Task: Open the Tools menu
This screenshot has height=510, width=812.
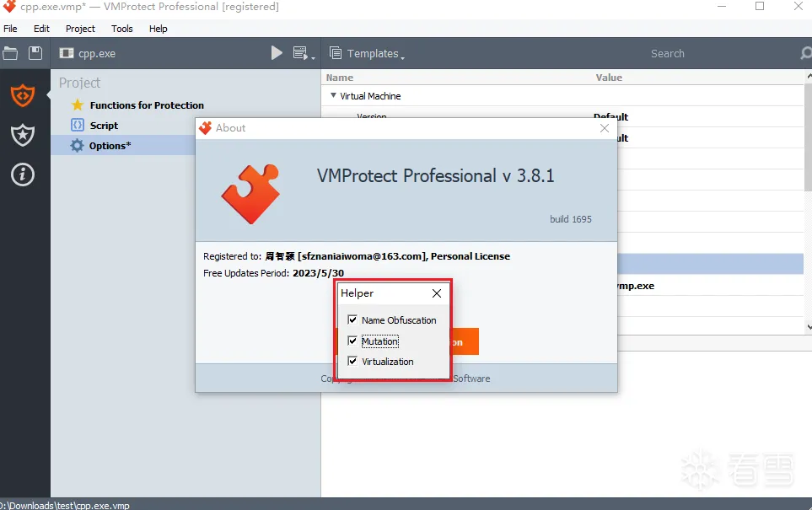Action: pyautogui.click(x=121, y=29)
